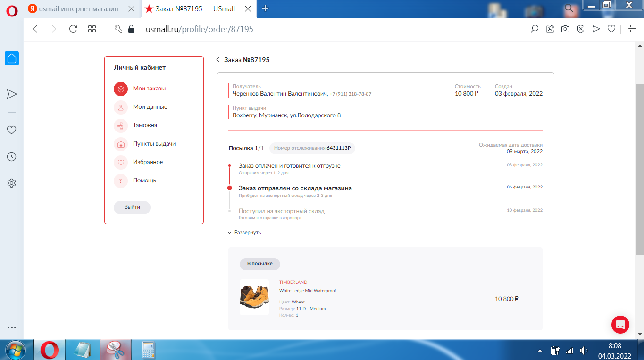Viewport: 644px width, 360px height.
Task: Click the taskbar clock showing 8:08
Action: coord(615,350)
